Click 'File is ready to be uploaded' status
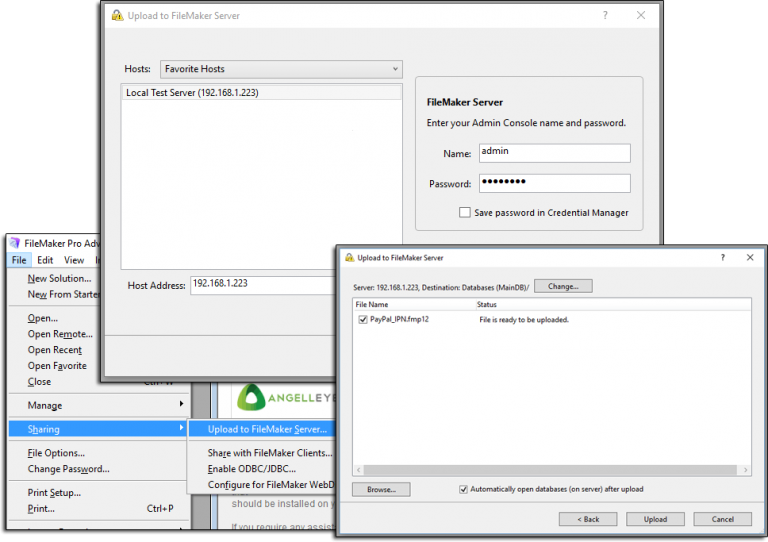The width and height of the screenshot is (768, 542). (x=524, y=320)
